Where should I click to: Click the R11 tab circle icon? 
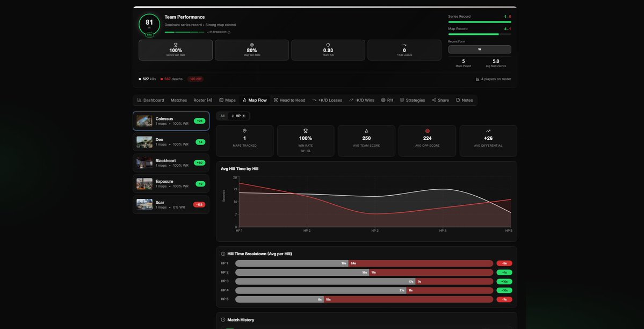[383, 100]
